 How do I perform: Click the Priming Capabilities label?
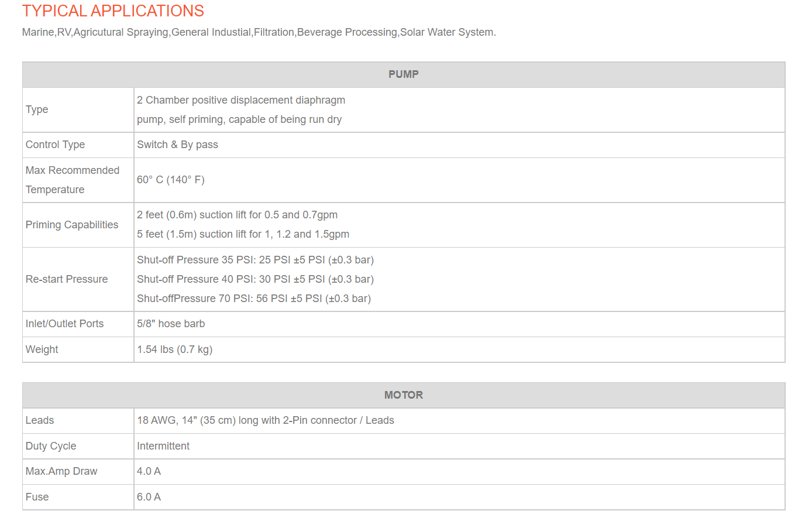[72, 225]
